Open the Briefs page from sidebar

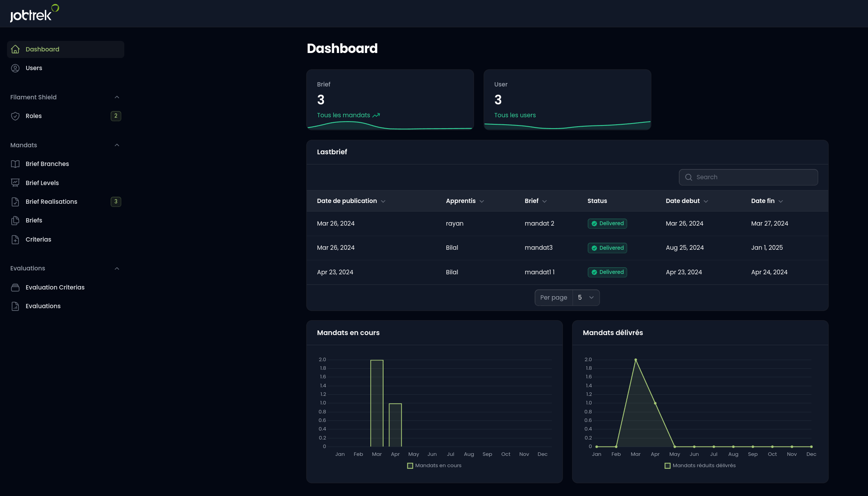(34, 220)
